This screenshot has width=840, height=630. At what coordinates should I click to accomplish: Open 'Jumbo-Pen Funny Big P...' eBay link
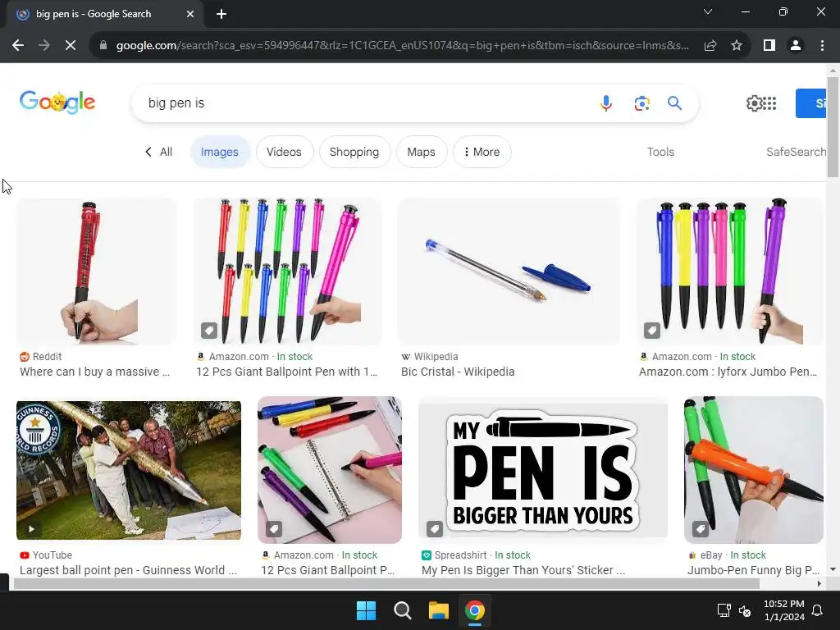(754, 570)
